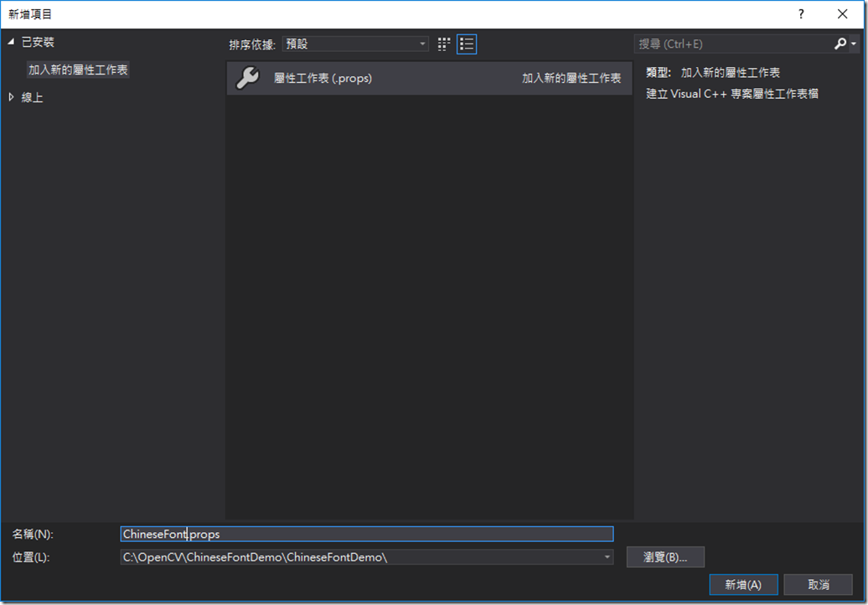The height and width of the screenshot is (605, 868).
Task: Click the property sheet wrench icon
Action: (247, 78)
